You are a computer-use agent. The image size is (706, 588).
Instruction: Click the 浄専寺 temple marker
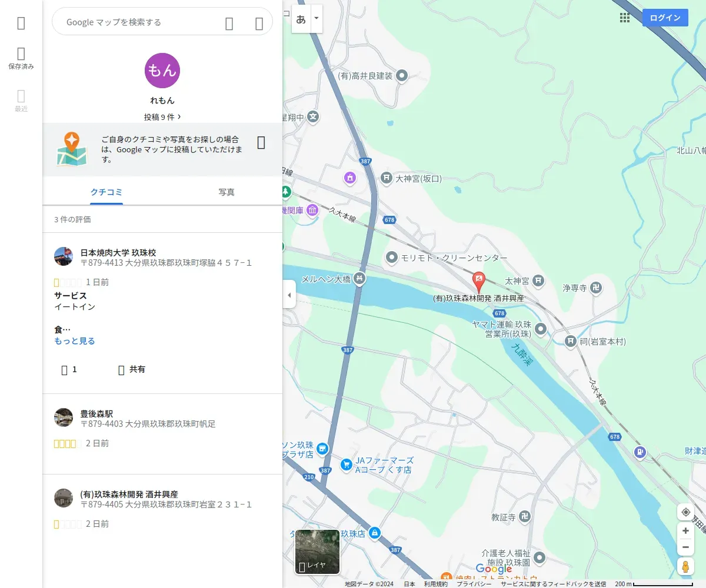596,288
